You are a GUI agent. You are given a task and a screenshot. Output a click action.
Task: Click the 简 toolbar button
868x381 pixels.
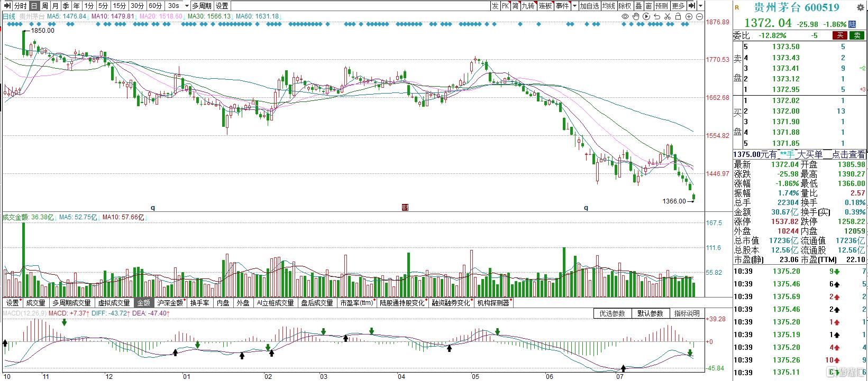pos(515,6)
